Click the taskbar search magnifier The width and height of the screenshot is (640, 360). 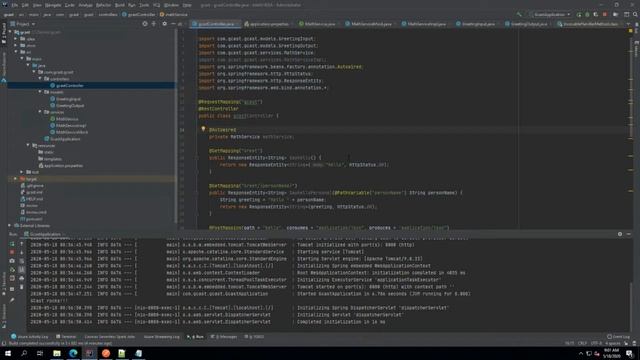[x=24, y=353]
